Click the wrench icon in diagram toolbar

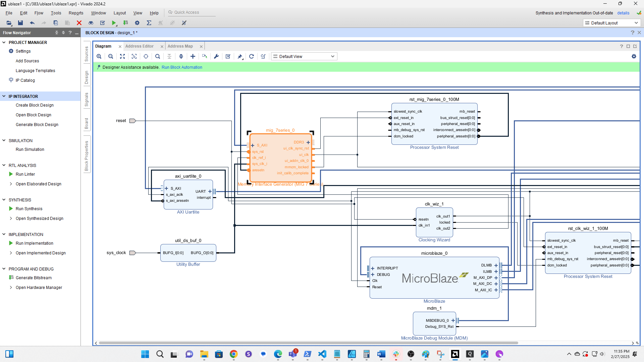pos(216,56)
